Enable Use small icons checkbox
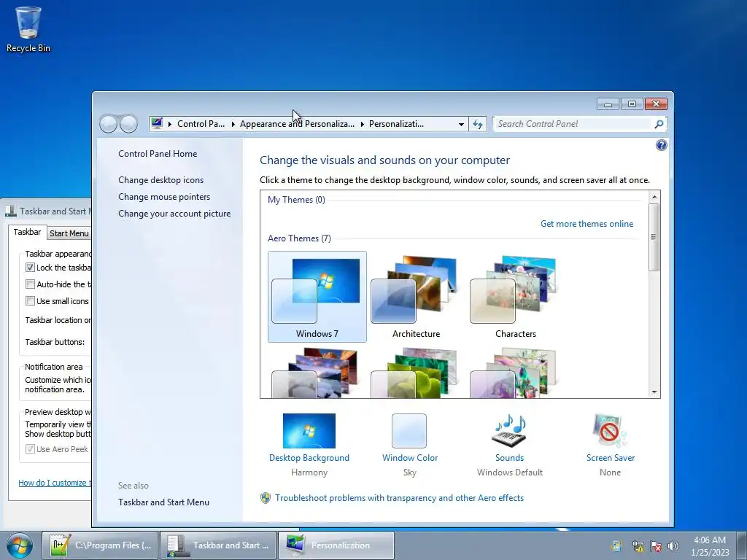This screenshot has width=747, height=560. click(30, 301)
